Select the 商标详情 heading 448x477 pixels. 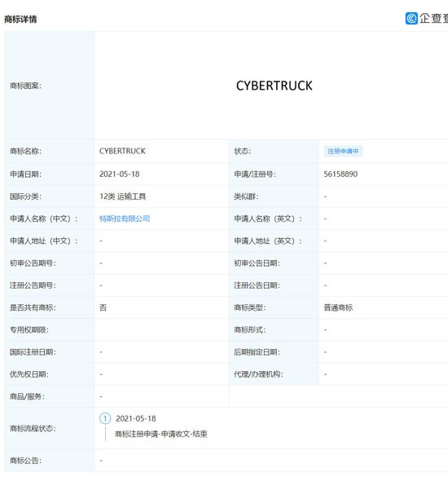coord(20,20)
